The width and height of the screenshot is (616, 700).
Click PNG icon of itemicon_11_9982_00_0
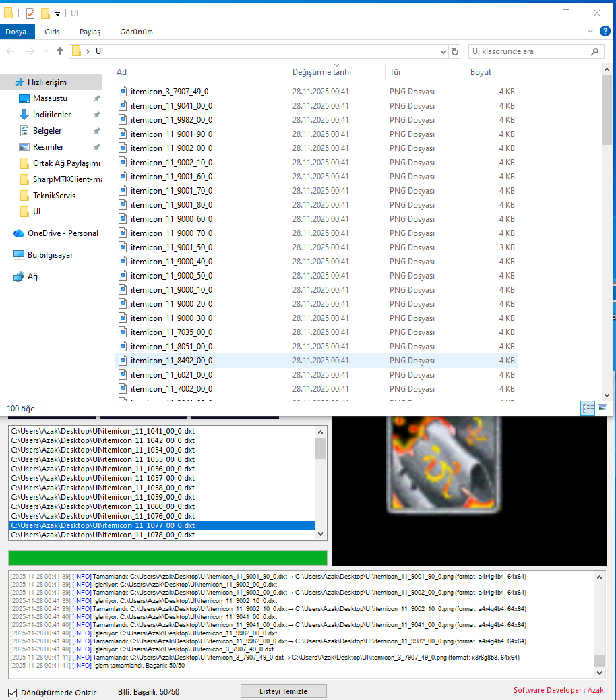(123, 119)
